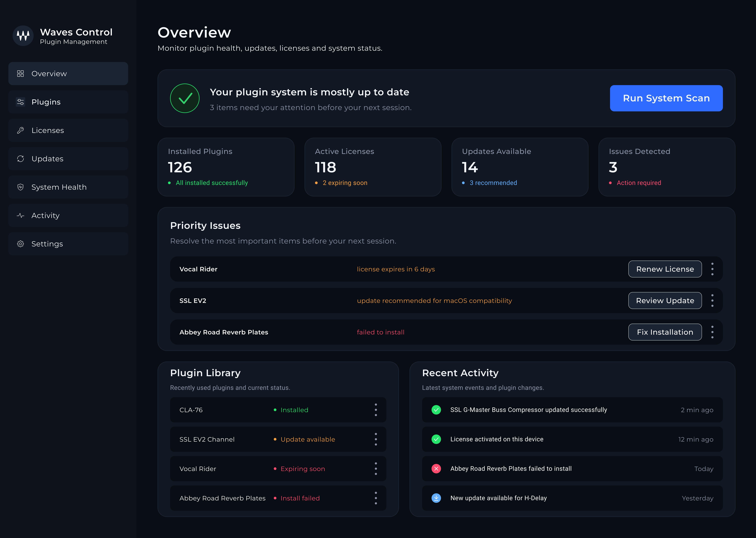The height and width of the screenshot is (538, 756).
Task: Click the Plugins sliders icon in sidebar
Action: pos(20,102)
